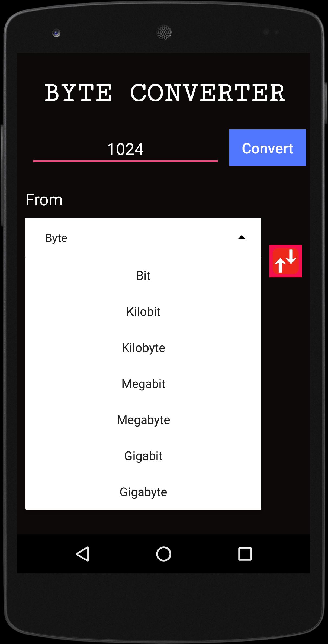Tap the From label above dropdown
The image size is (328, 644).
coord(44,200)
